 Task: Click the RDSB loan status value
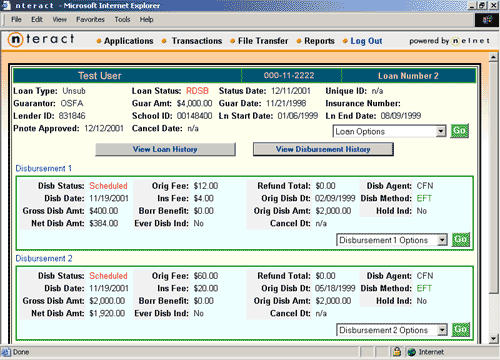tap(197, 91)
